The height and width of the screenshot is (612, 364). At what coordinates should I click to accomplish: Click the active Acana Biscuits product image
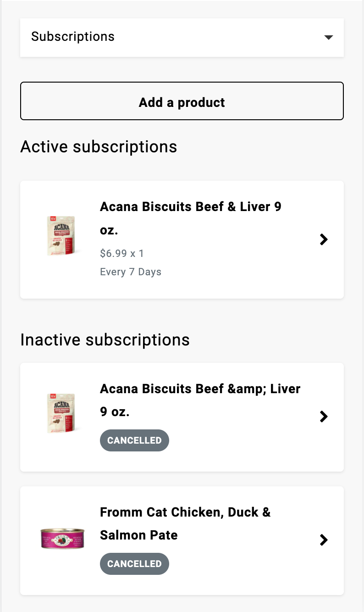point(61,235)
